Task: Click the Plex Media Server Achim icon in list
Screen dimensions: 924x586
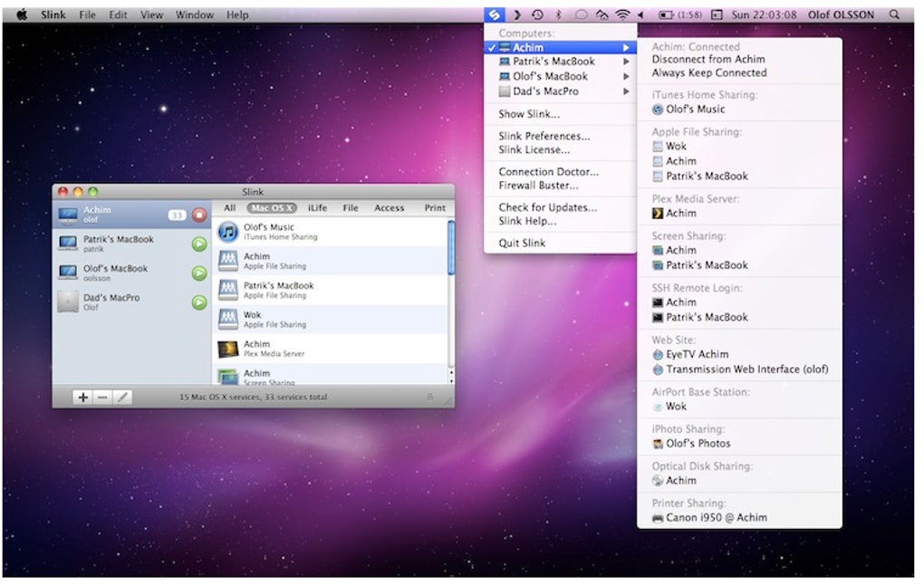Action: [x=228, y=349]
